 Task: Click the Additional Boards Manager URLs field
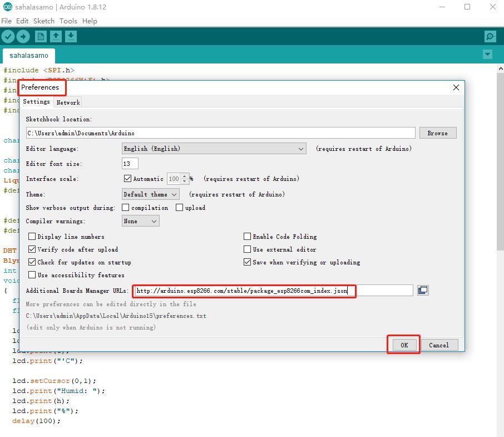[x=274, y=291]
